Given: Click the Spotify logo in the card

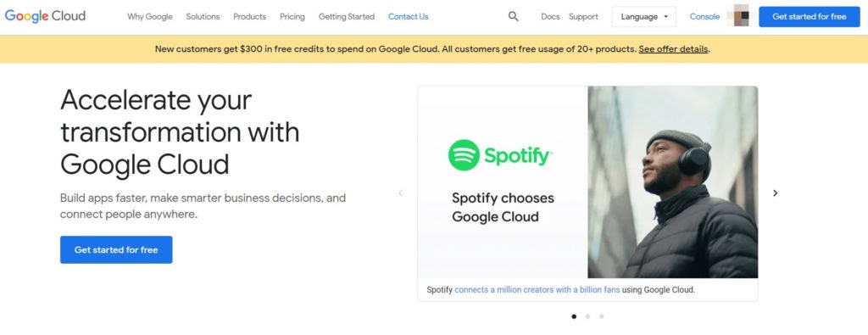Looking at the screenshot, I should 500,155.
